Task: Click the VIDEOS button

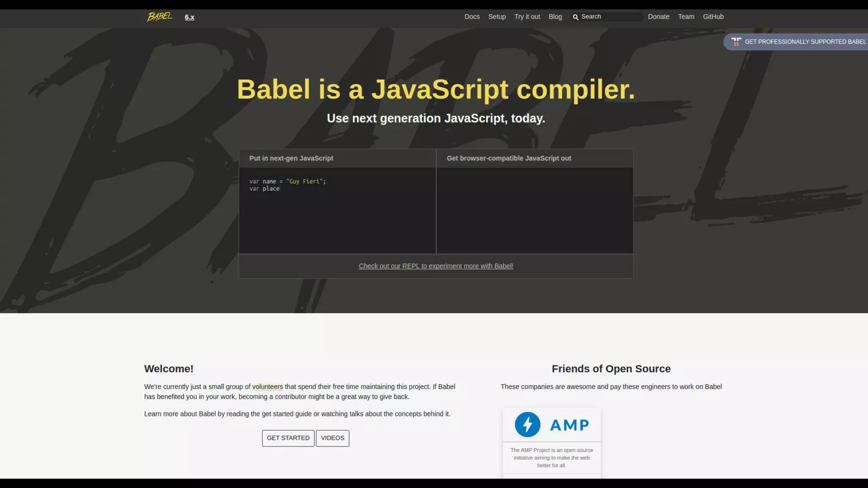Action: tap(332, 438)
